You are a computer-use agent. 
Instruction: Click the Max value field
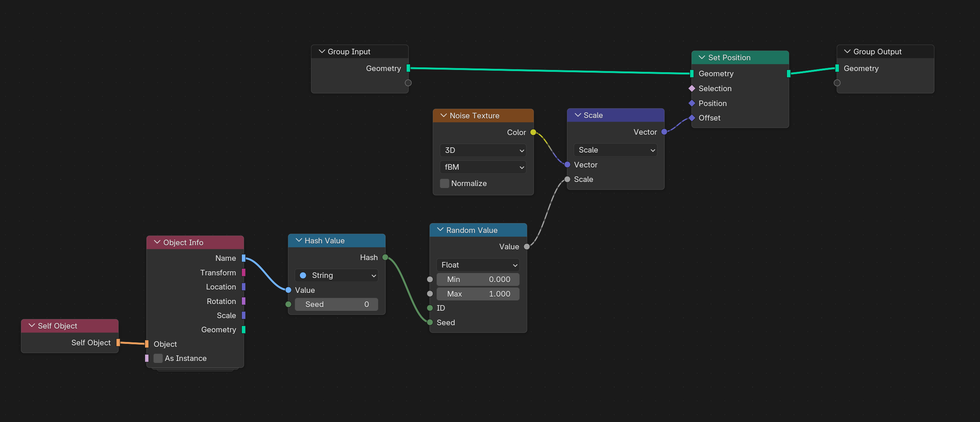tap(478, 294)
